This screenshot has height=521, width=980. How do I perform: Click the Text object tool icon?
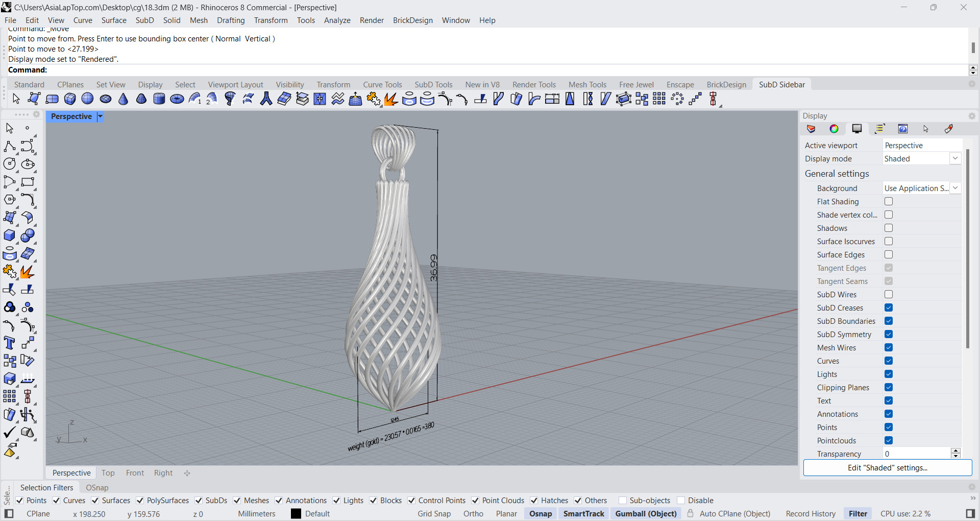tap(10, 343)
